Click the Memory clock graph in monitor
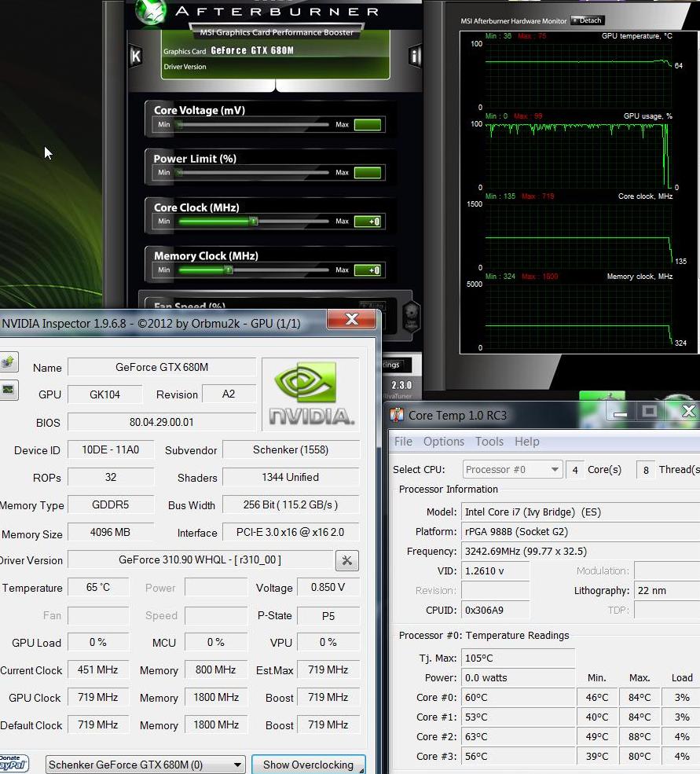Screen dimensions: 700x774 (x=578, y=317)
